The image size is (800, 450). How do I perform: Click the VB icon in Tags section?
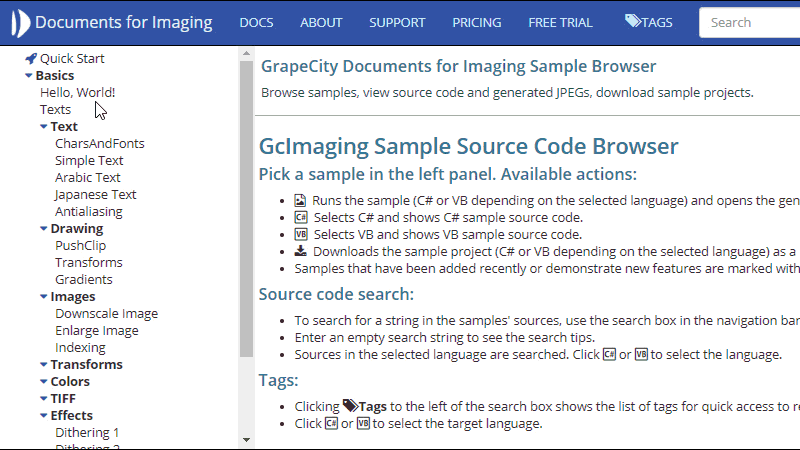[363, 423]
